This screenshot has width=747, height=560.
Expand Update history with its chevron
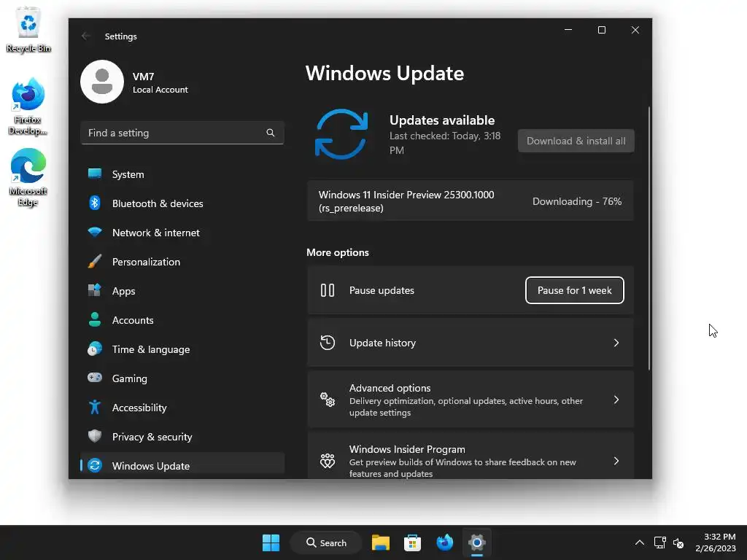pos(616,343)
